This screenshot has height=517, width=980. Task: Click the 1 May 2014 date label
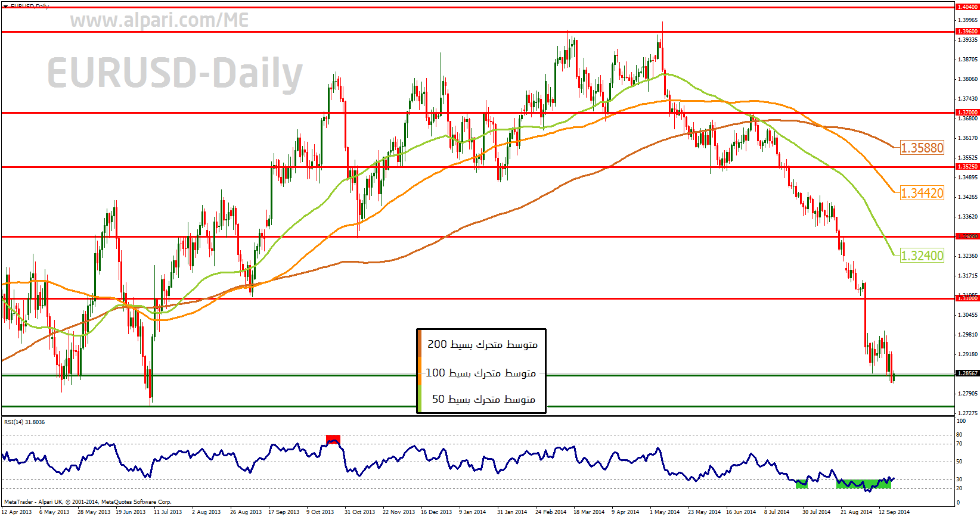[665, 512]
